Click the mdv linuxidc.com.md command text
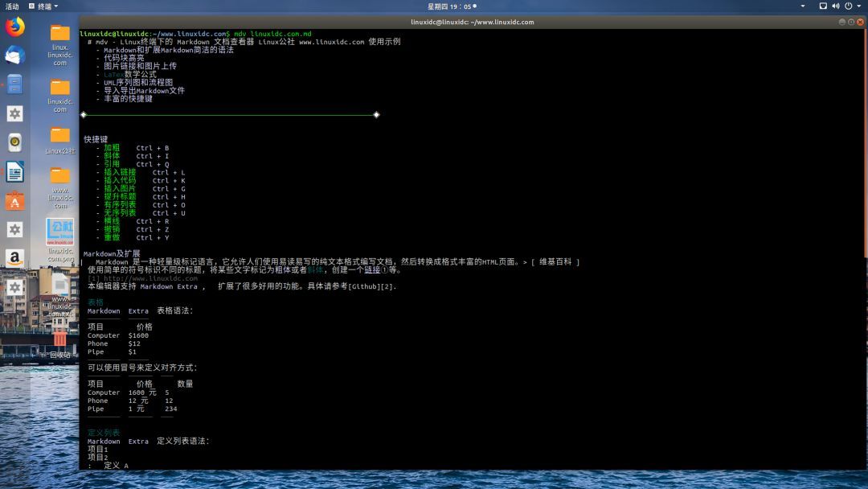The image size is (868, 489). click(x=272, y=34)
